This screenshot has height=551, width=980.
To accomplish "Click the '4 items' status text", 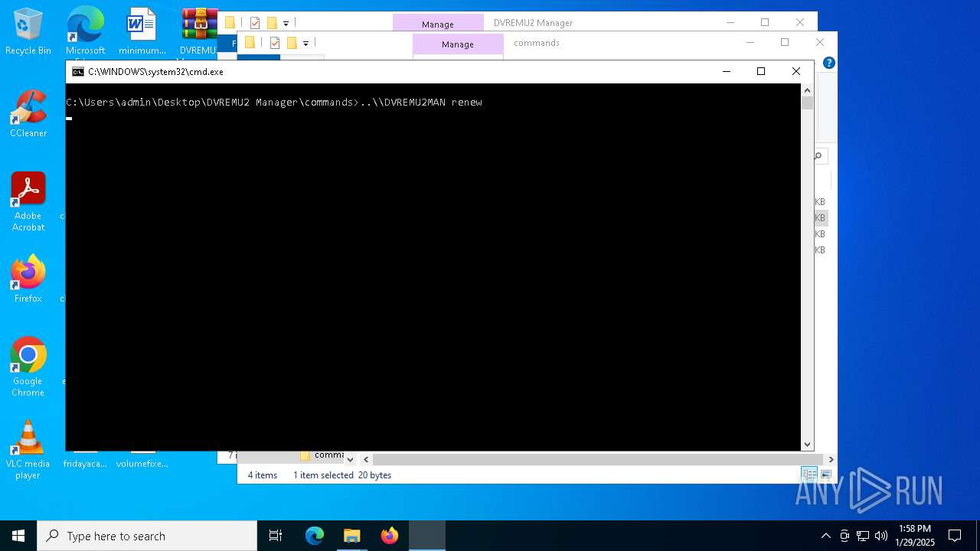I will click(263, 475).
